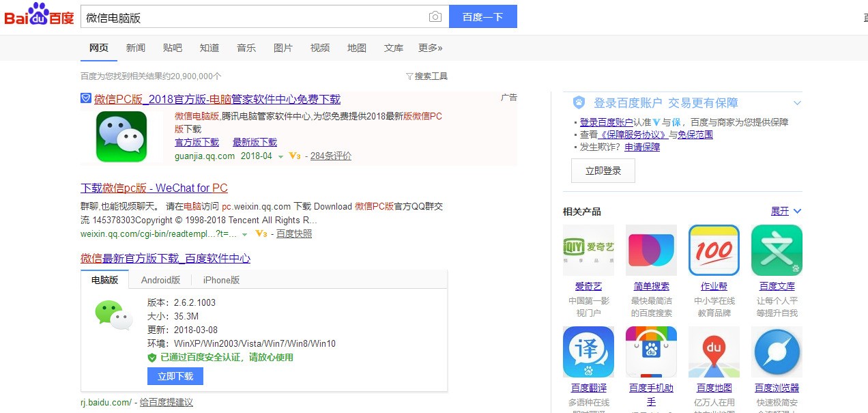Click the 百度一下 search button

coord(483,17)
